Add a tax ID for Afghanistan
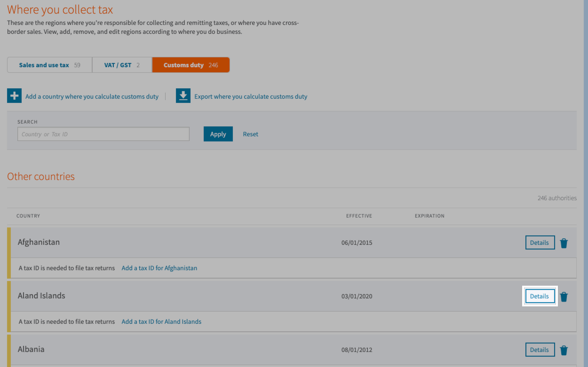Viewport: 588px width, 367px height. 159,268
